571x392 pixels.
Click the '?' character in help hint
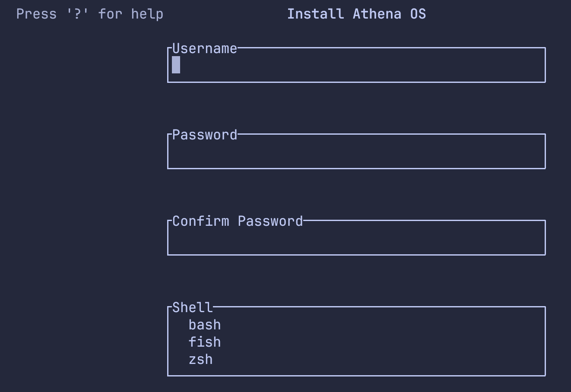coord(78,14)
